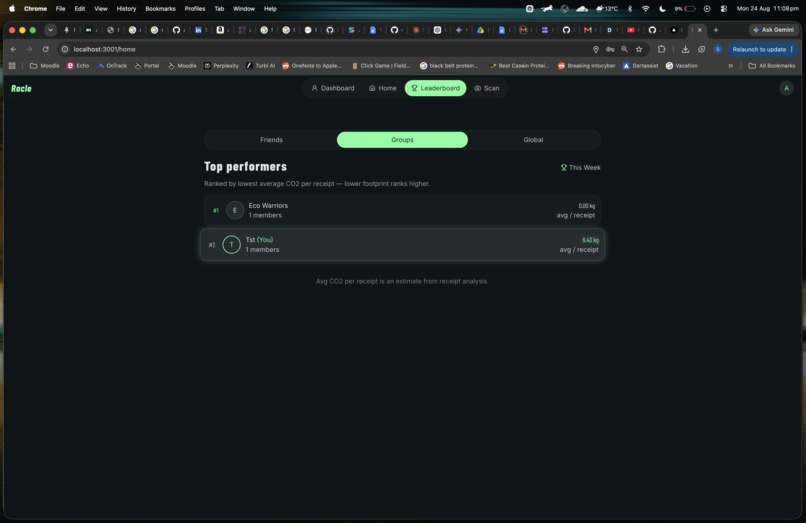Open the All Bookmarks folder
Viewport: 806px width, 523px height.
coord(772,66)
